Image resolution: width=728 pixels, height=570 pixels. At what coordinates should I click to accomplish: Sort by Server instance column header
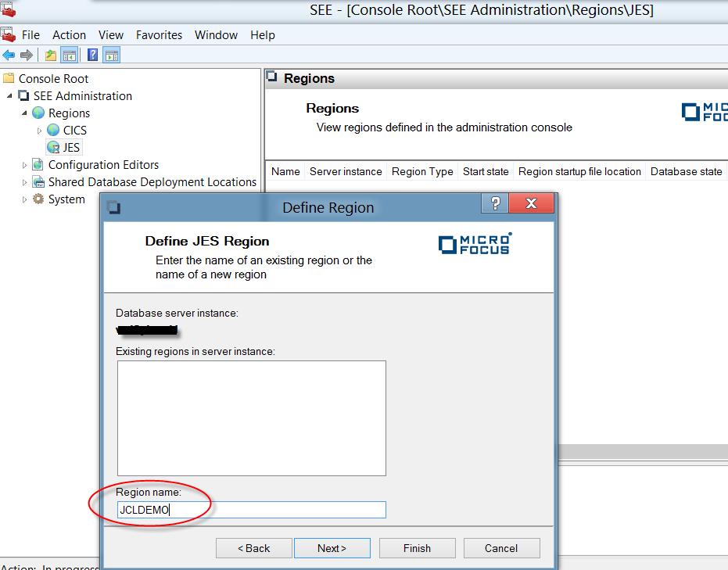346,171
